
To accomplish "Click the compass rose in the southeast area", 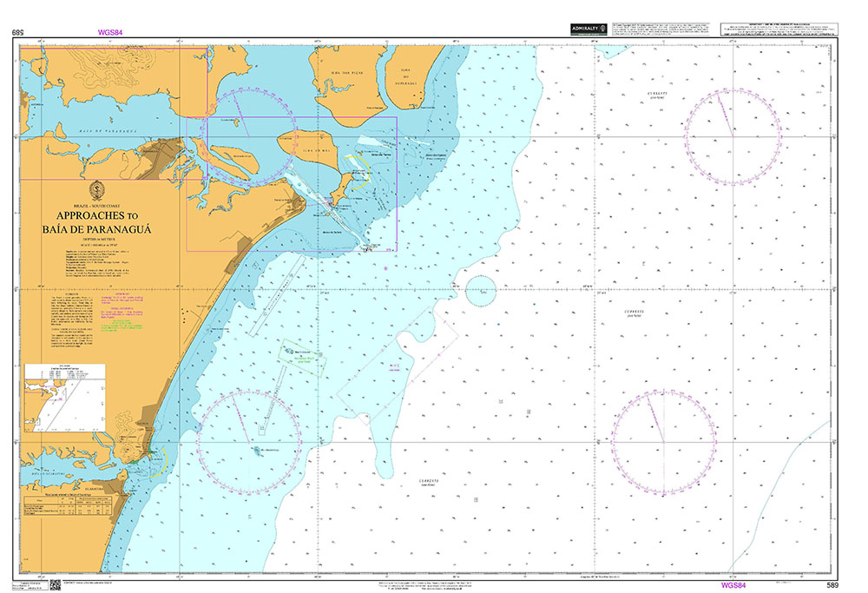I will [664, 443].
